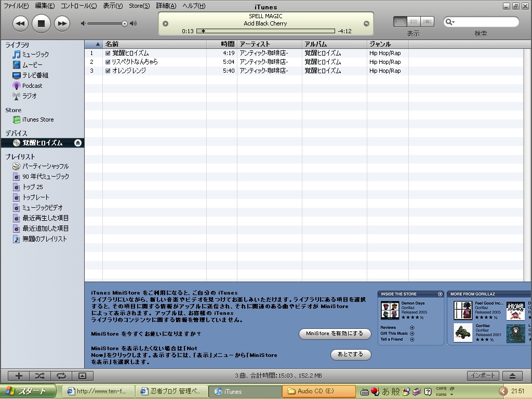Screen dimensions: 532x399
Task: Open the Store menu
Action: [139, 6]
